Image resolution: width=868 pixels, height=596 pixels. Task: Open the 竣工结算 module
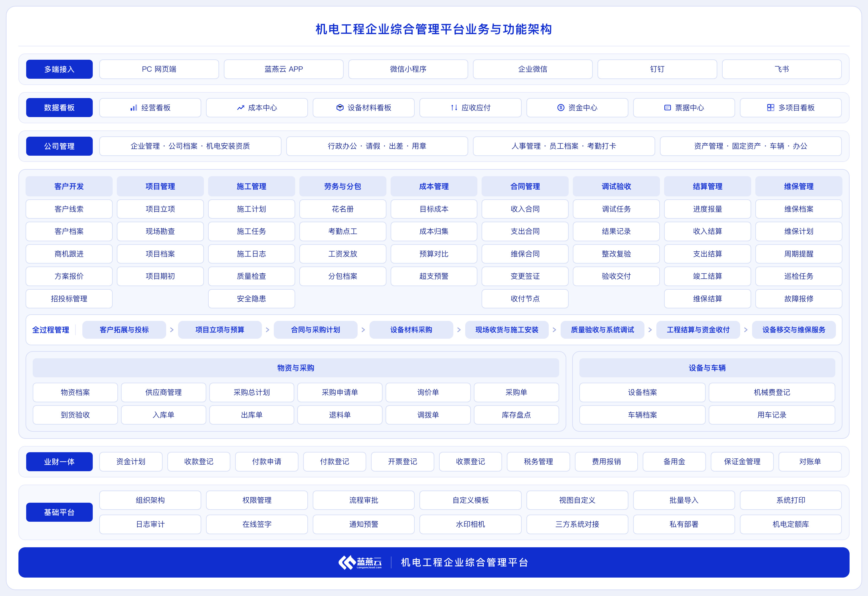(x=707, y=276)
